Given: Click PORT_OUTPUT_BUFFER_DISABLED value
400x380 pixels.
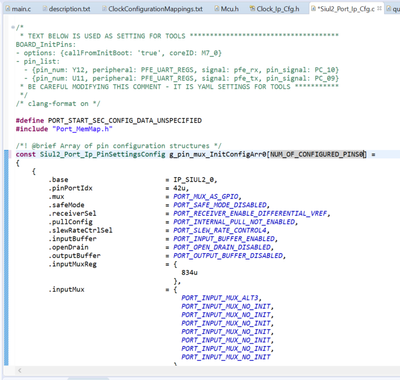Looking at the screenshot, I should pos(229,256).
